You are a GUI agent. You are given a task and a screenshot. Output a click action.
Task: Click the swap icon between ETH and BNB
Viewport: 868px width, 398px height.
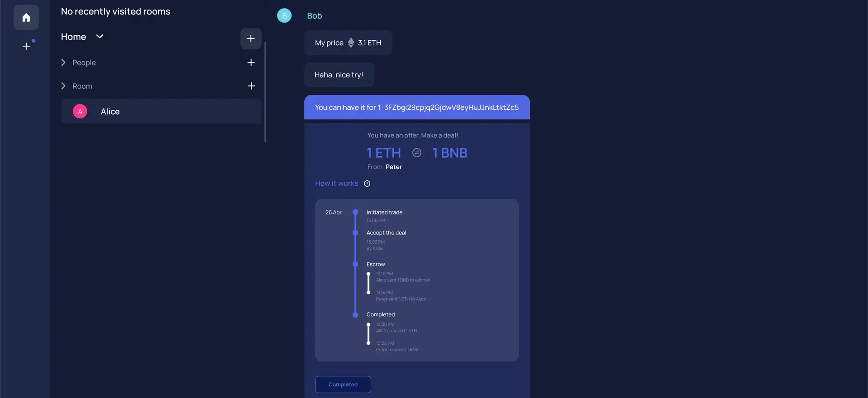(417, 153)
